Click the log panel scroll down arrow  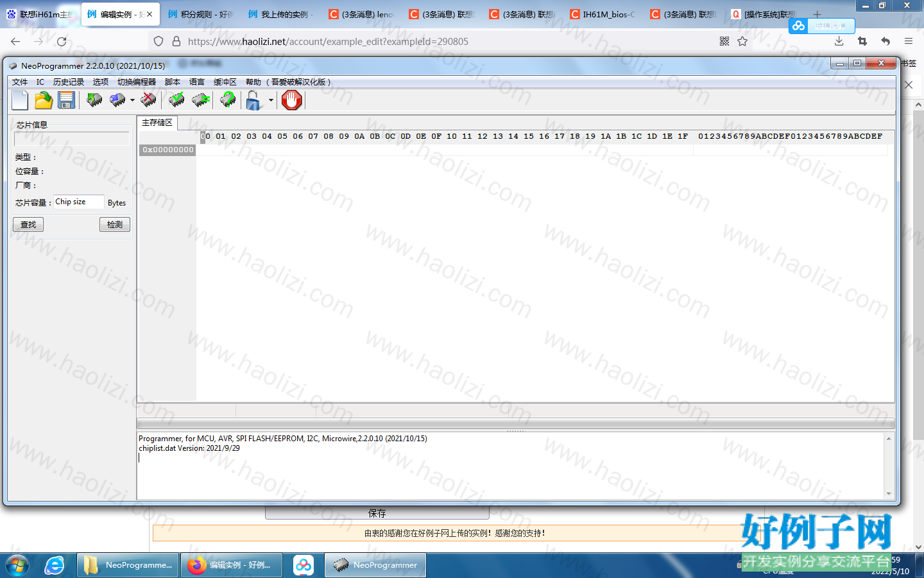click(889, 493)
